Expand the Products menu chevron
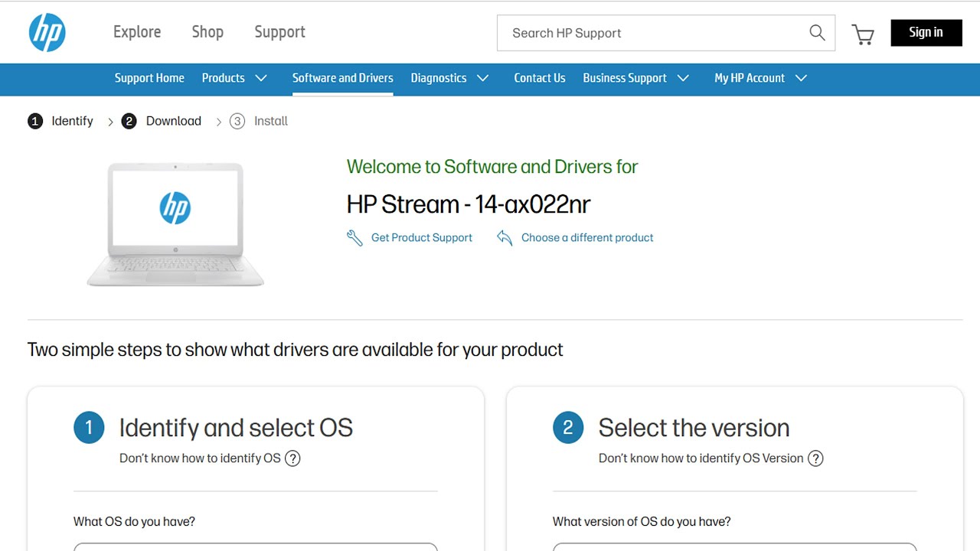Image resolution: width=980 pixels, height=551 pixels. click(261, 78)
